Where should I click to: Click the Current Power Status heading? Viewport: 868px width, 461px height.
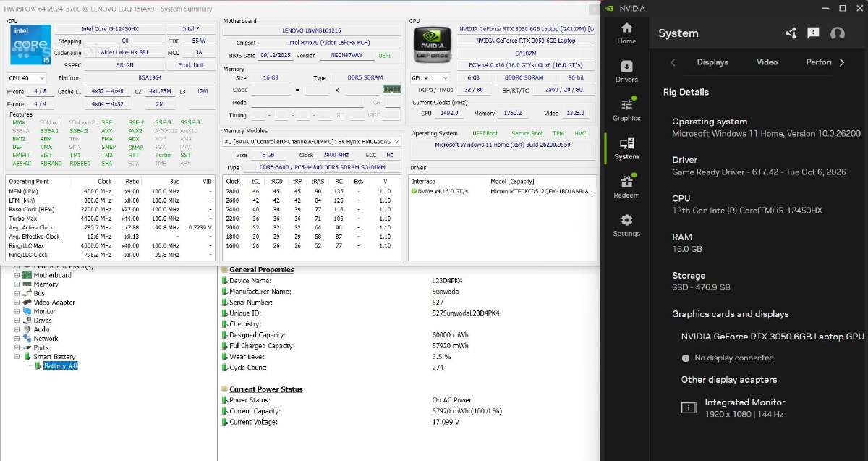point(266,389)
